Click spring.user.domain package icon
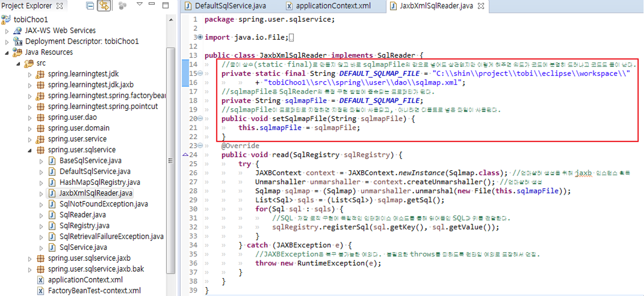The image size is (644, 296). (40, 128)
